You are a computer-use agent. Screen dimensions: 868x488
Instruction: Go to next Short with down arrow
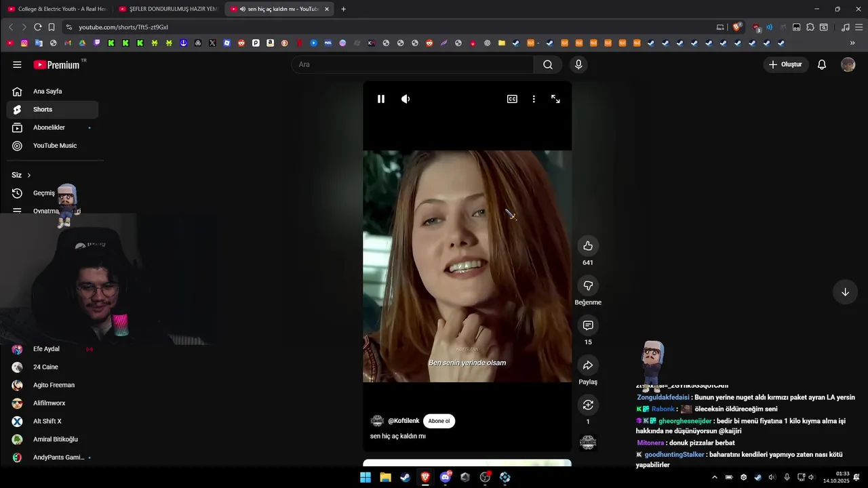pos(845,292)
